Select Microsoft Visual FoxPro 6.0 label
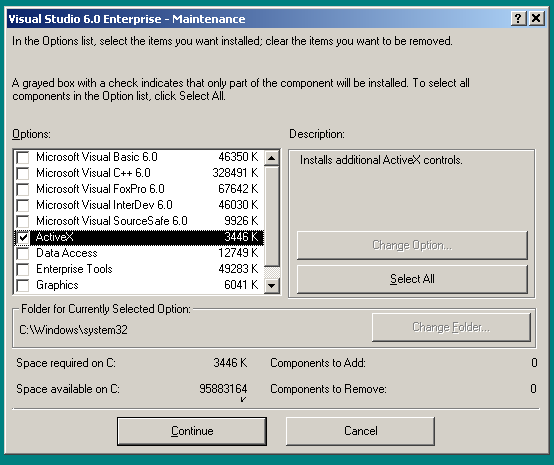Screen dimensions: 554x465 (100, 189)
